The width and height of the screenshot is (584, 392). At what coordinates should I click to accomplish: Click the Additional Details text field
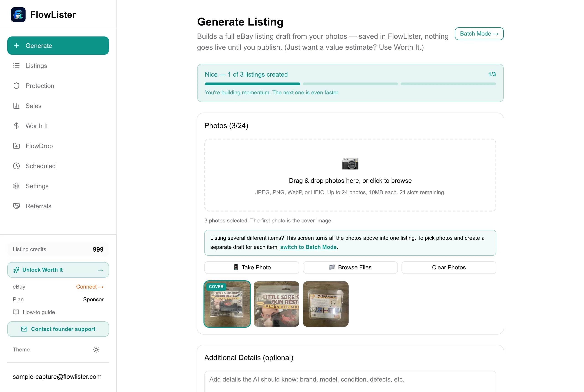(350, 381)
